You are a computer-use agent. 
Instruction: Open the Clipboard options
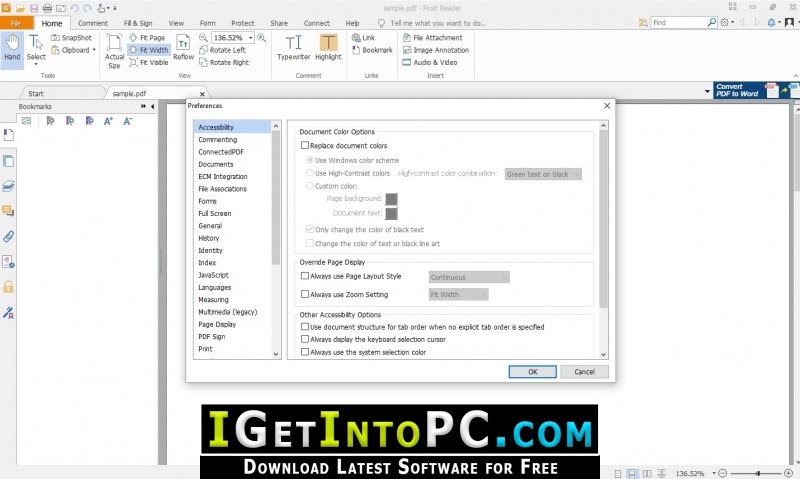[73, 50]
